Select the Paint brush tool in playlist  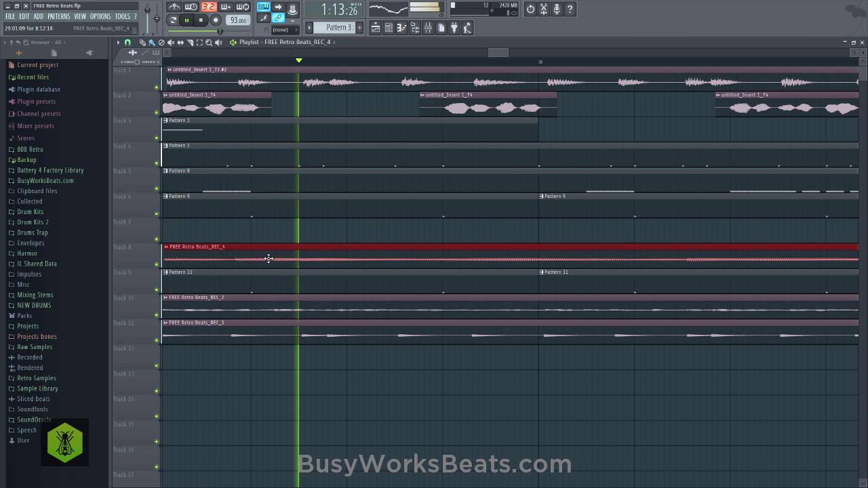click(152, 42)
